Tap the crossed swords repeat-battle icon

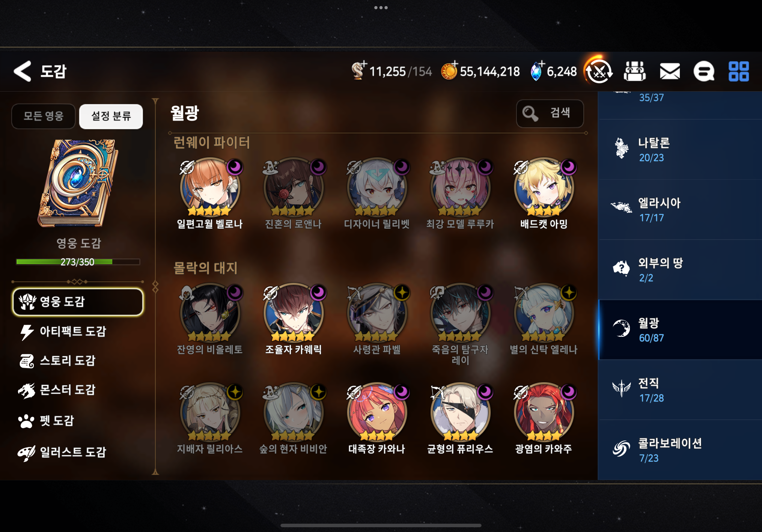point(599,71)
